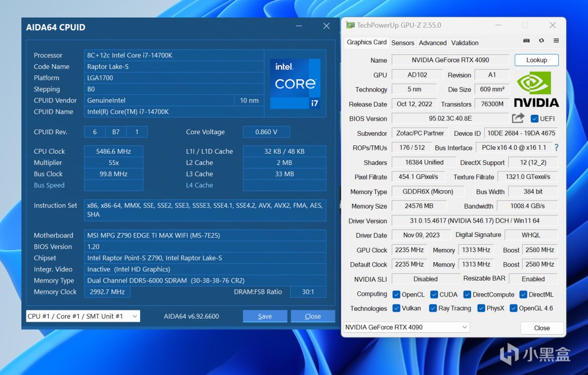Click the GPU-Z title bar app icon
588x375 pixels.
[350, 25]
